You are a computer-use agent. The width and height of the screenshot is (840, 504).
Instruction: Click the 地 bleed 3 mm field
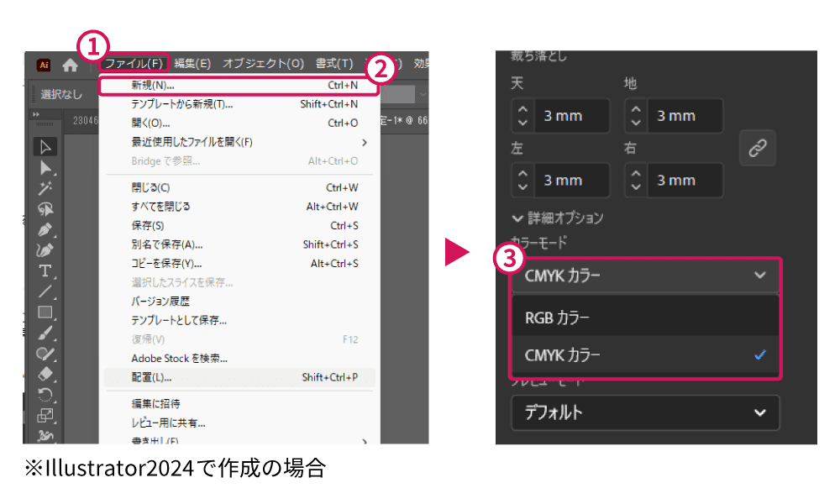685,116
